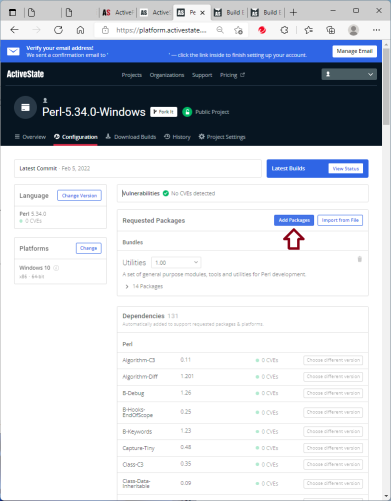Click the green No CVEs check icon
391x501 pixels.
[166, 193]
